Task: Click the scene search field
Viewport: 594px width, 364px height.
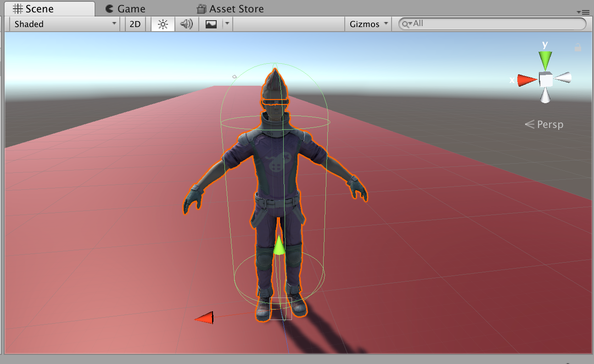Action: click(x=493, y=24)
